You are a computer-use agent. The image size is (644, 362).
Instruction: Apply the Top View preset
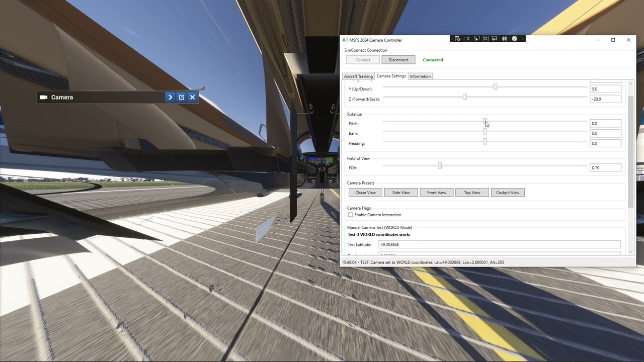472,193
